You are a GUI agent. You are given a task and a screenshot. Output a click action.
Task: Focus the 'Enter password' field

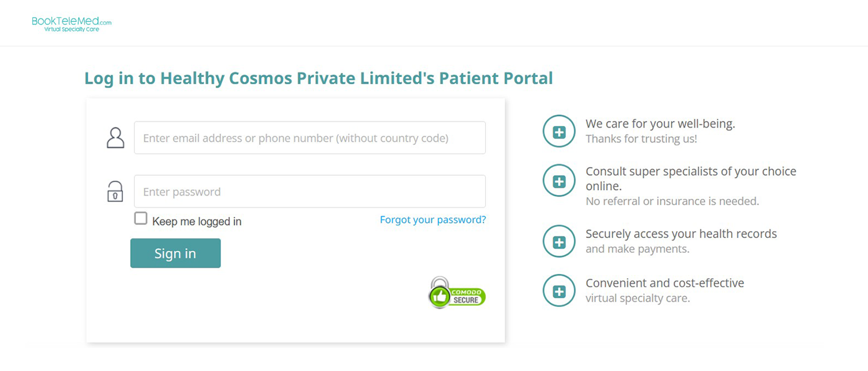coord(310,192)
